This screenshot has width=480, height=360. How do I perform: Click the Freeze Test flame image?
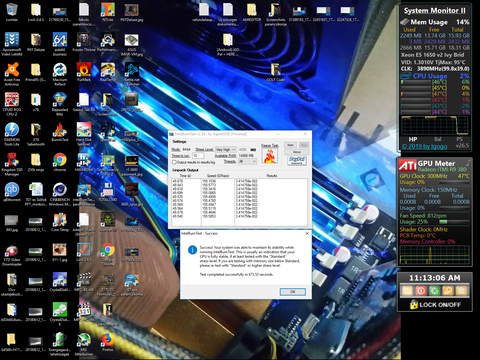point(270,156)
